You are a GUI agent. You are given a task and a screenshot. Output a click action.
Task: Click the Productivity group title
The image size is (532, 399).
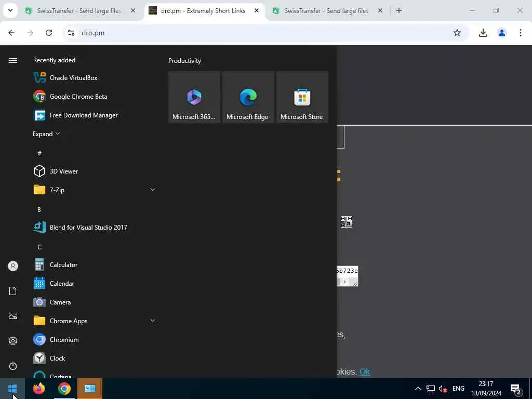184,61
